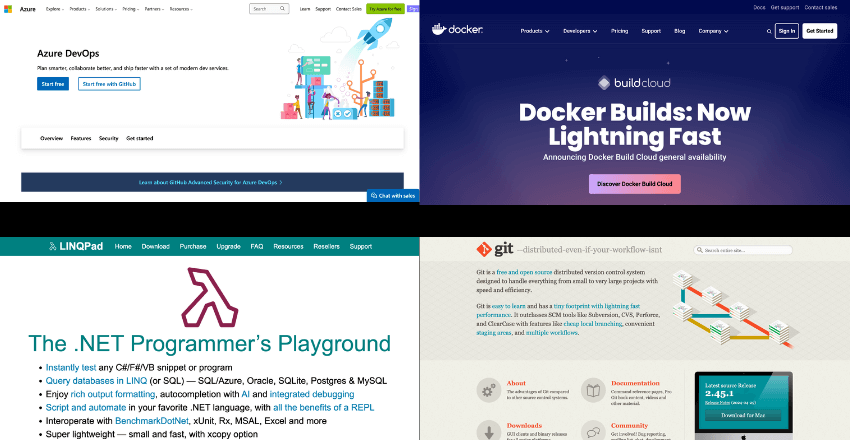Viewport: 850px width, 440px height.
Task: Open Docker Pricing menu item
Action: pos(620,31)
